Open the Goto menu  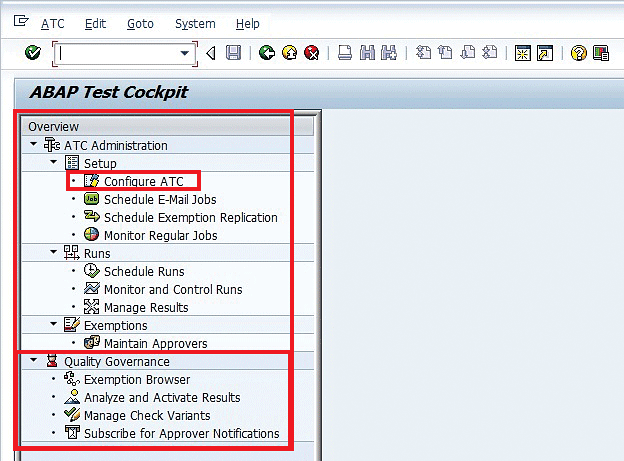pyautogui.click(x=140, y=24)
